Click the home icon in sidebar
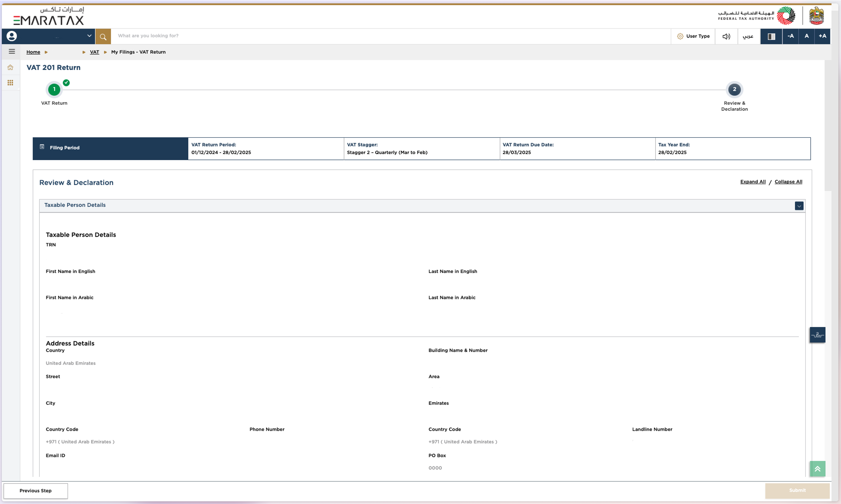 10,68
